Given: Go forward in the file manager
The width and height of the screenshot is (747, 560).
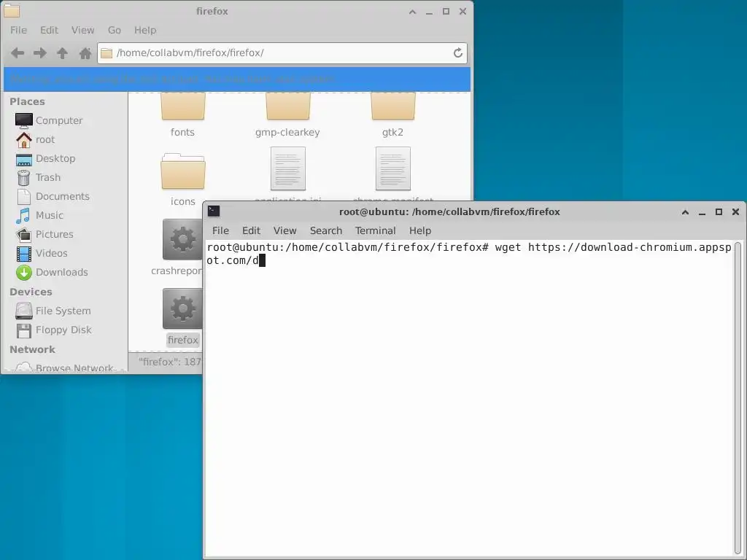Looking at the screenshot, I should click(40, 52).
